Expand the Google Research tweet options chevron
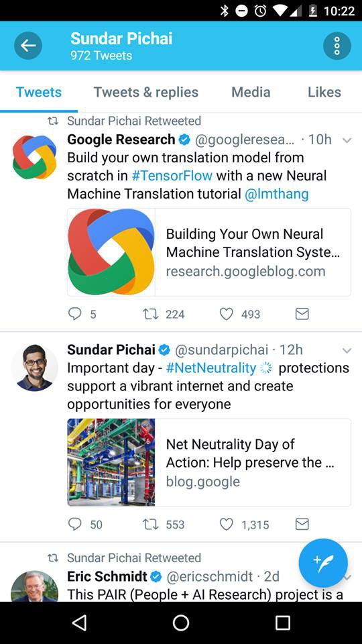The image size is (362, 644). pyautogui.click(x=347, y=140)
